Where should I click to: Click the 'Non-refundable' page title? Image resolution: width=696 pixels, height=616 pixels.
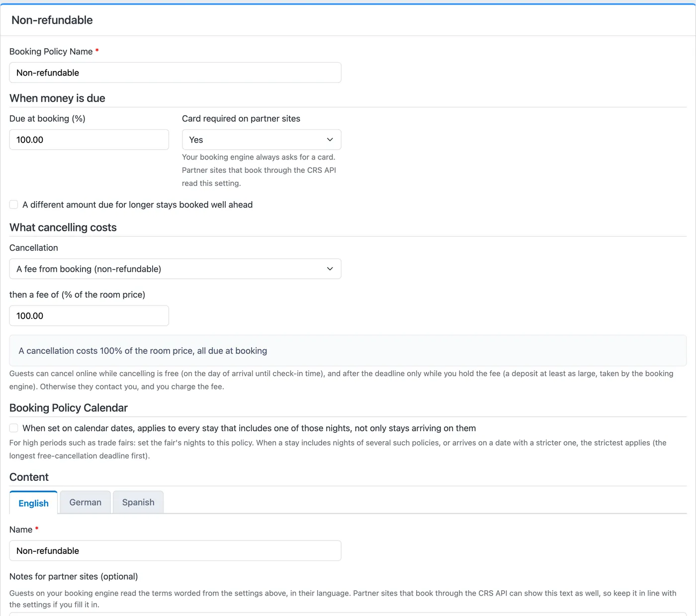(52, 20)
